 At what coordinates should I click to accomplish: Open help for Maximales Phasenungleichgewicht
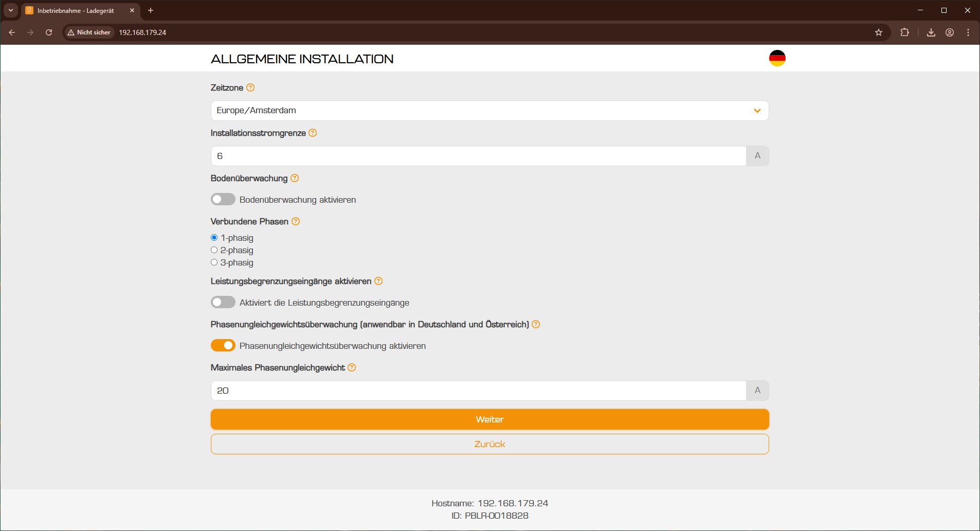pos(352,367)
